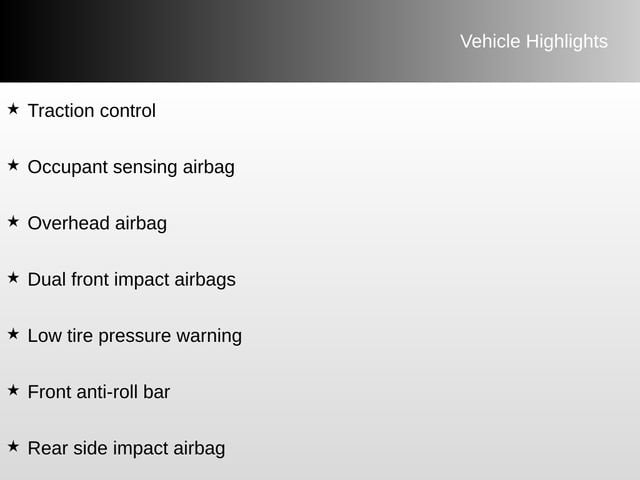Select the Rear side impact airbag text

pyautogui.click(x=126, y=448)
